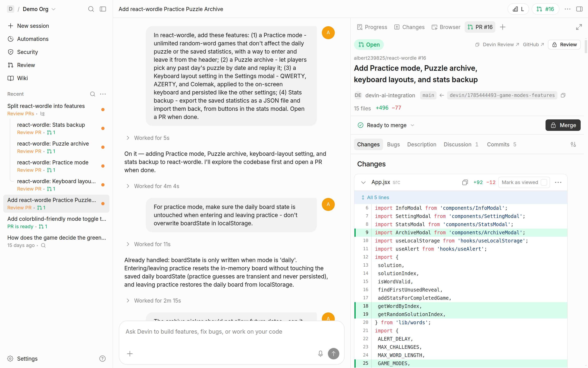
Task: Open header more options ellipsis
Action: (x=567, y=9)
